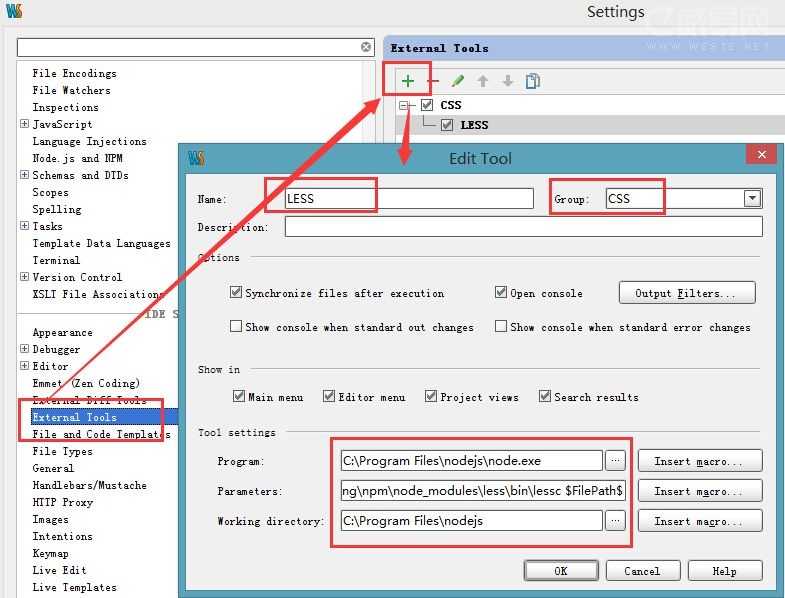The height and width of the screenshot is (598, 785).
Task: Toggle the LESS tool checkbox
Action: (x=447, y=125)
